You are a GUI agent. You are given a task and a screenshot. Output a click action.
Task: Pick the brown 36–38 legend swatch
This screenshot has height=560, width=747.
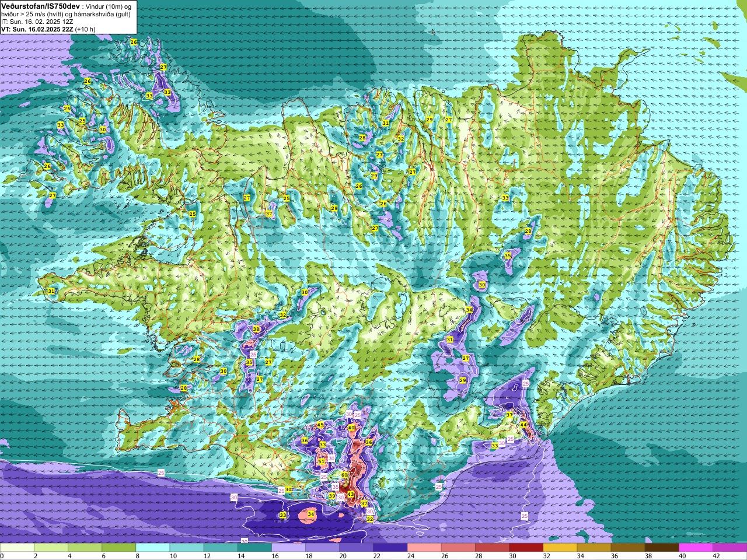click(x=628, y=548)
